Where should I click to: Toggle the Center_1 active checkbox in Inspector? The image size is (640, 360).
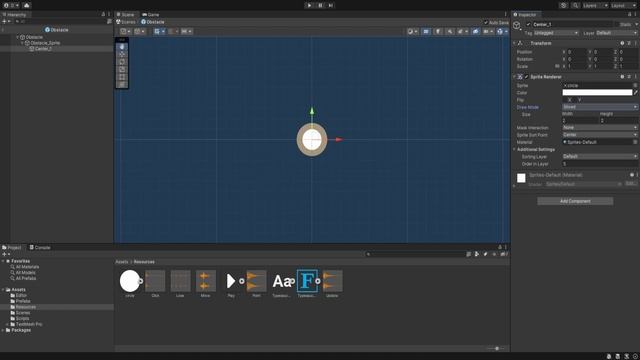(528, 24)
